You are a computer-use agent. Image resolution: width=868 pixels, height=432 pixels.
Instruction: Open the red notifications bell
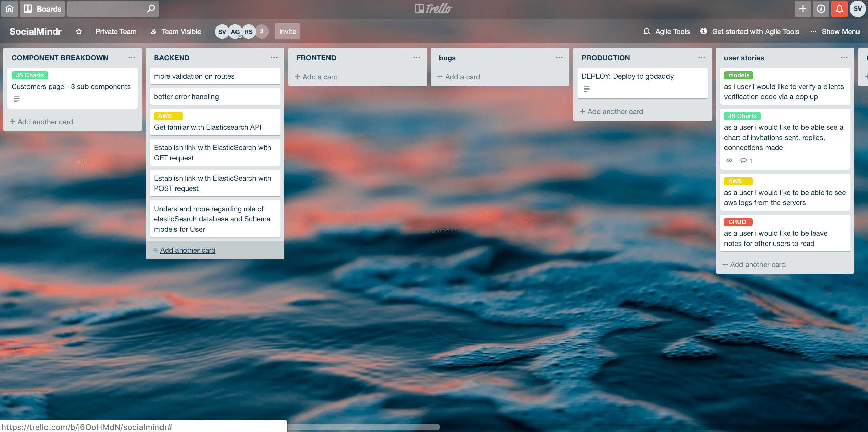coord(839,9)
